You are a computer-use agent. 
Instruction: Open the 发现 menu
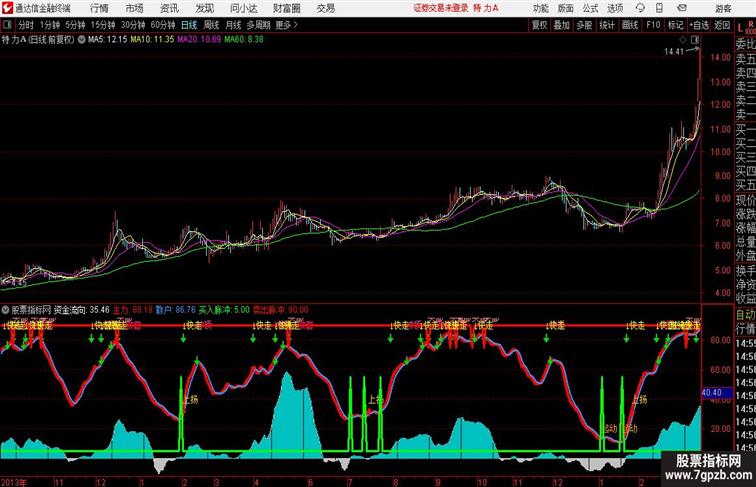point(204,8)
